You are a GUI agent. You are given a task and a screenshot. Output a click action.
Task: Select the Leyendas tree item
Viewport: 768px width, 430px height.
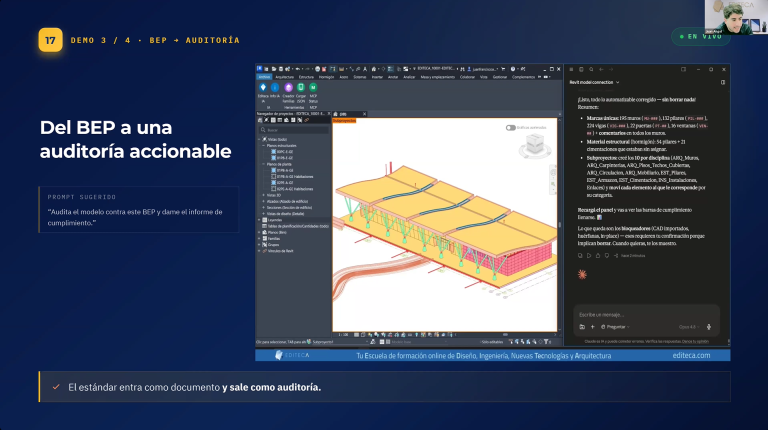(275, 220)
